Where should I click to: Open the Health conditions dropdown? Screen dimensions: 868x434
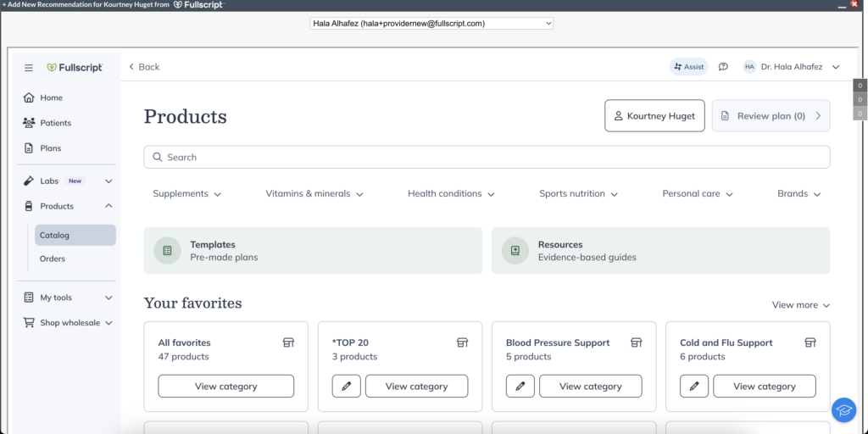coord(451,194)
